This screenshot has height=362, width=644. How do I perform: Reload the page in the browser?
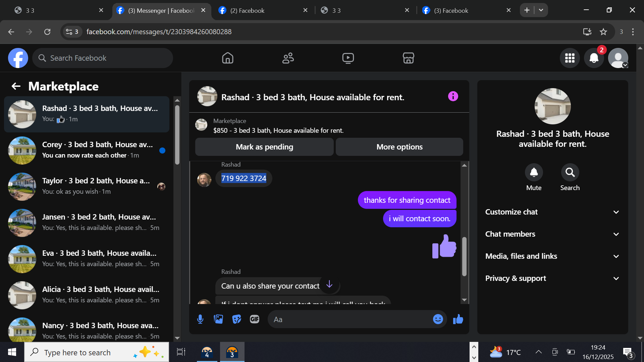tap(47, 32)
